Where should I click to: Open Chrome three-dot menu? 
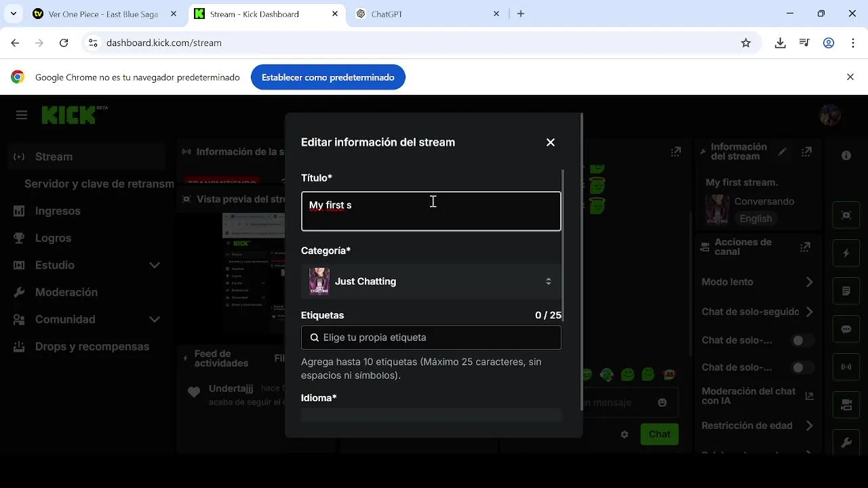point(853,43)
